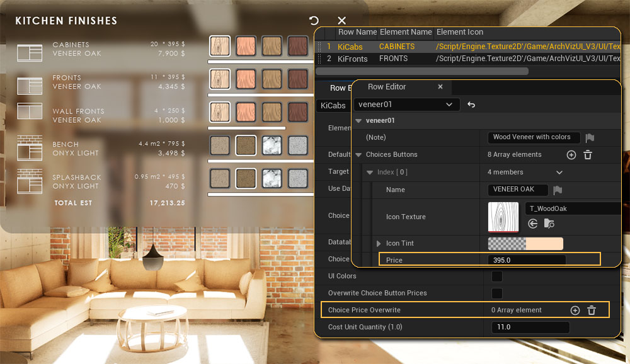Expand the Icon Tint property
The image size is (630, 364).
click(x=379, y=243)
